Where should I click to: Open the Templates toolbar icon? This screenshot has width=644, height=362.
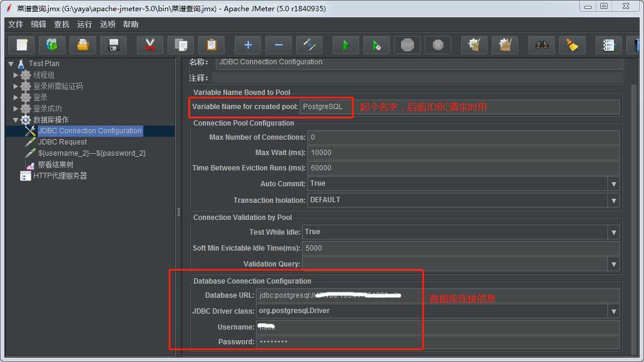point(52,45)
